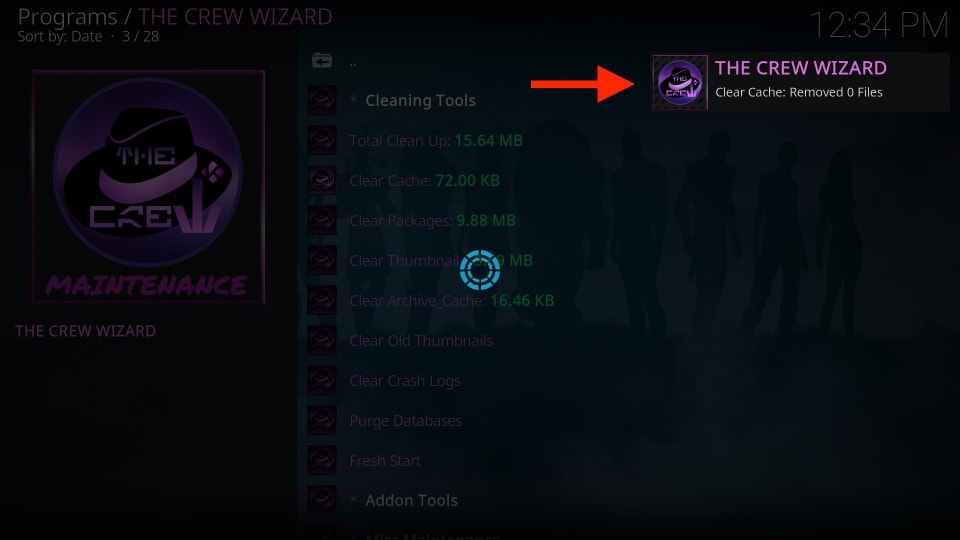Click the Clear Cache notification banner
960x540 pixels.
[x=800, y=82]
